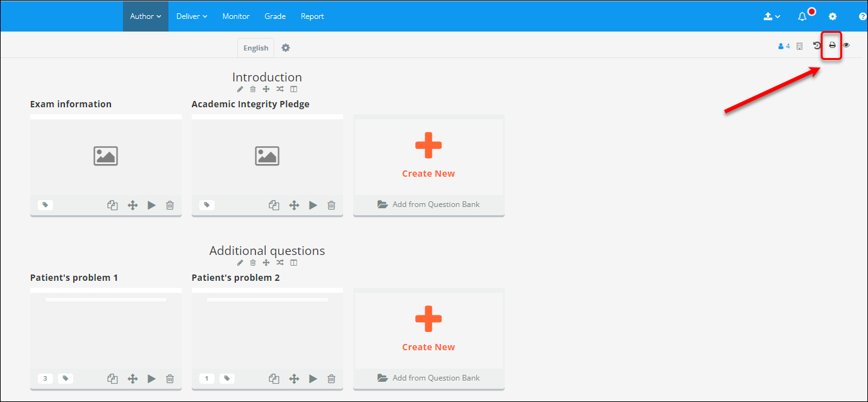Screen dimensions: 868x402
Task: Open column layout icon for Introduction section
Action: pyautogui.click(x=293, y=89)
